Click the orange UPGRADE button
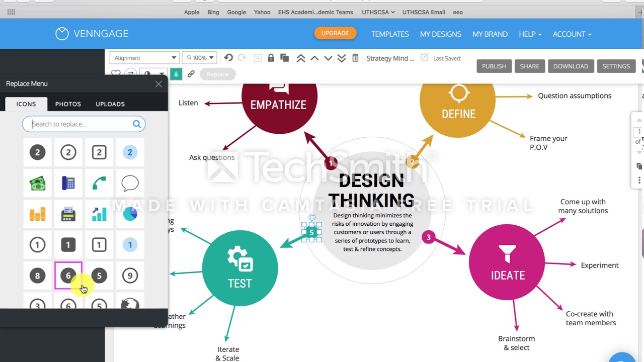 tap(335, 33)
